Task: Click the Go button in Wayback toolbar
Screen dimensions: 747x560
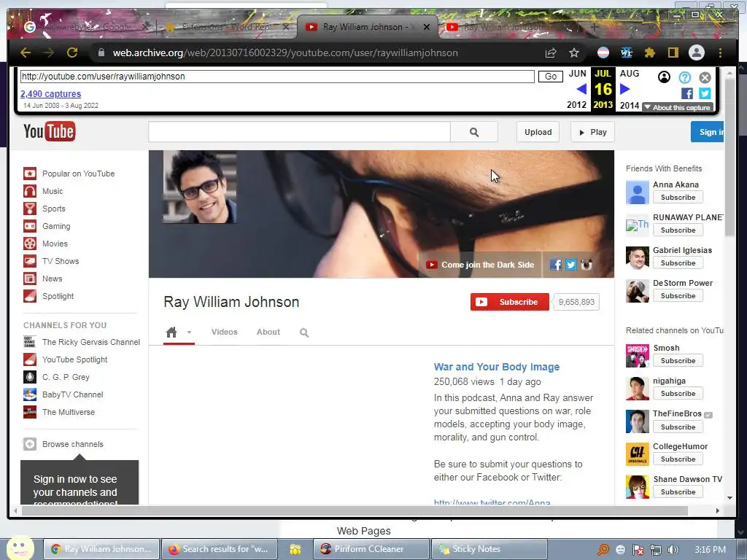Action: point(551,77)
